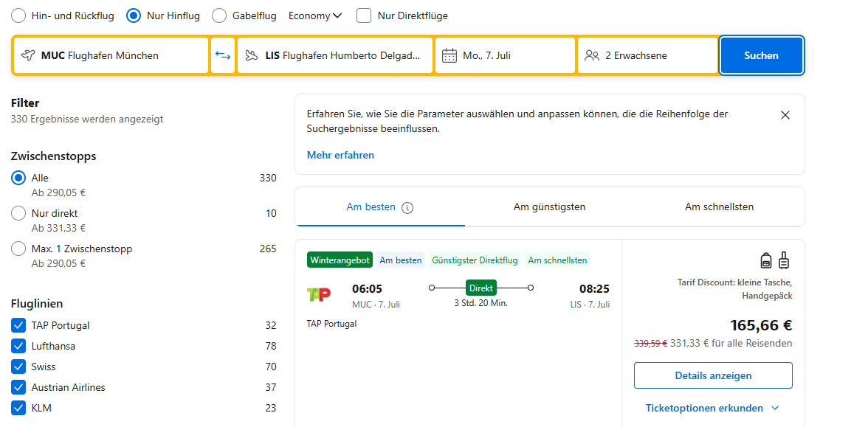Click the TAP Portugal carrier name under flight

(331, 324)
